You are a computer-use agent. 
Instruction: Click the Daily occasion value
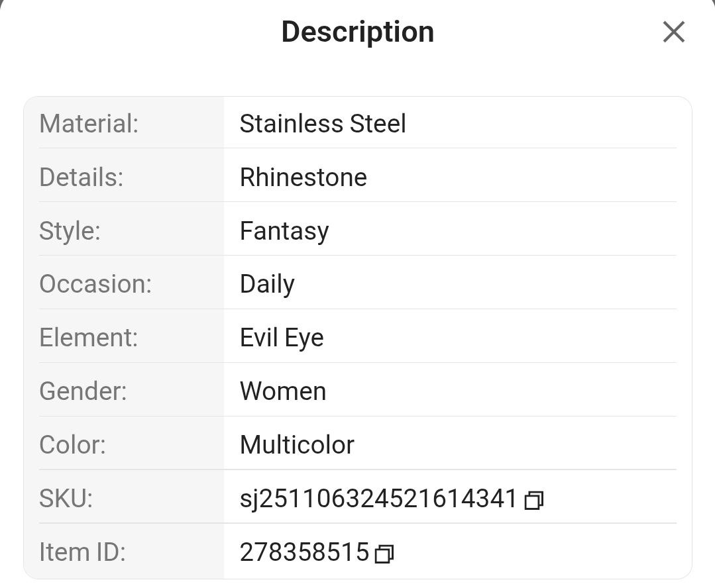[x=267, y=285]
